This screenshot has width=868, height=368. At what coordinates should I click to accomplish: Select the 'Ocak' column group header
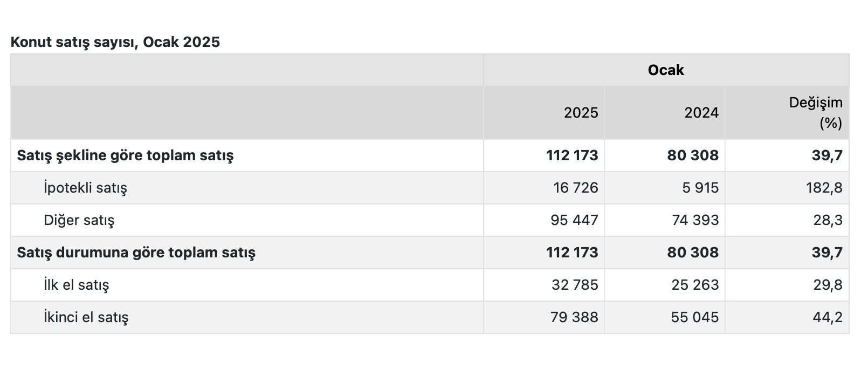click(x=666, y=70)
